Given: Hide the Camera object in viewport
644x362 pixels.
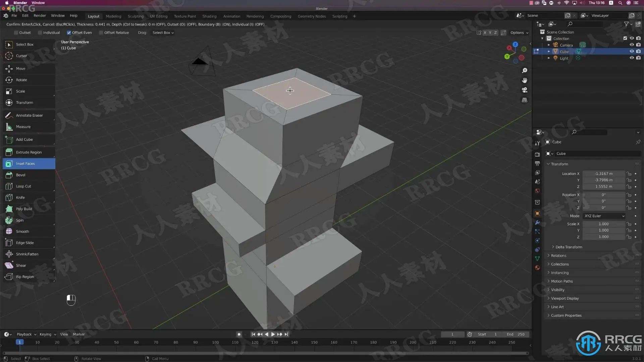Looking at the screenshot, I should (632, 45).
